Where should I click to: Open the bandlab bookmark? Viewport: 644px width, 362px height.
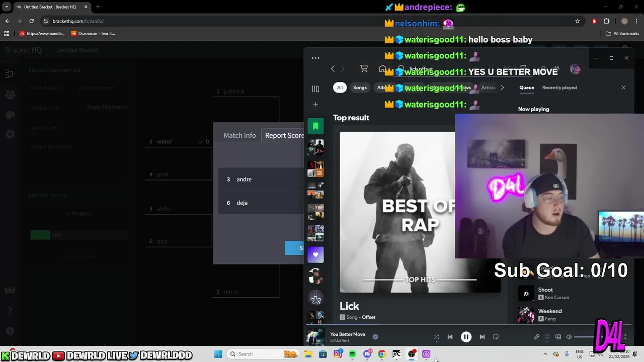(42, 34)
